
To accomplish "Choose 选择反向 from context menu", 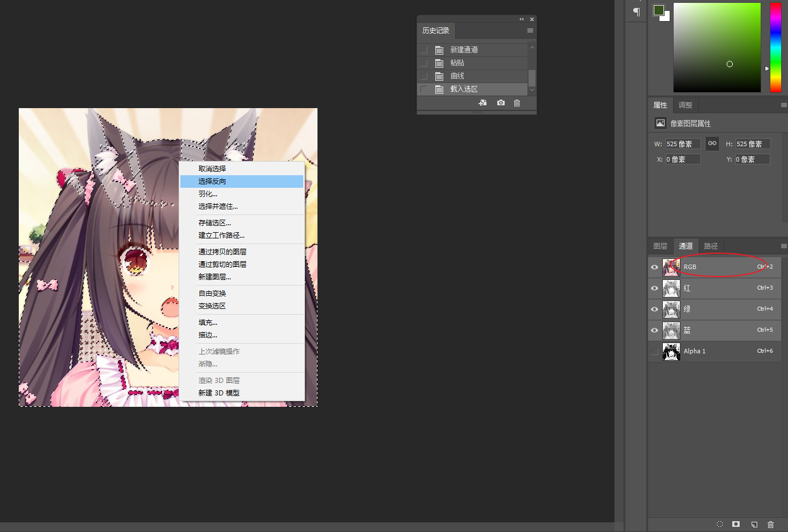I will coord(242,181).
